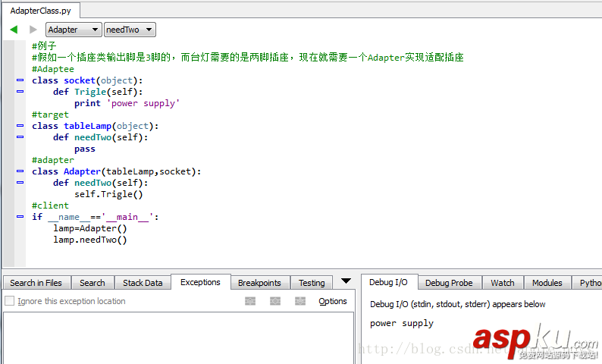Go back with the green left arrow
The width and height of the screenshot is (602, 364).
pos(14,30)
